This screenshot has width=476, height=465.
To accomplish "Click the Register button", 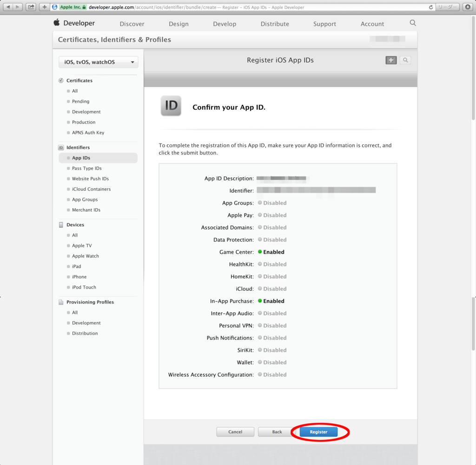I will coord(318,432).
